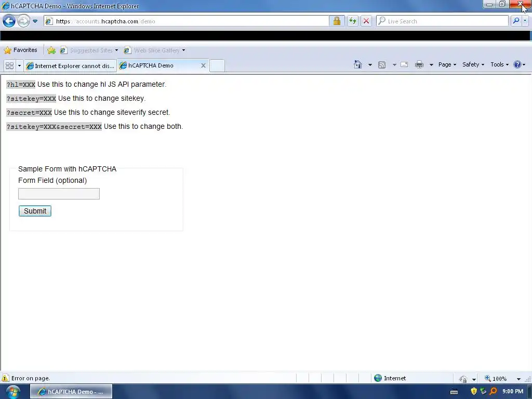Expand the Print dropdown arrow
532x399 pixels.
click(x=431, y=65)
